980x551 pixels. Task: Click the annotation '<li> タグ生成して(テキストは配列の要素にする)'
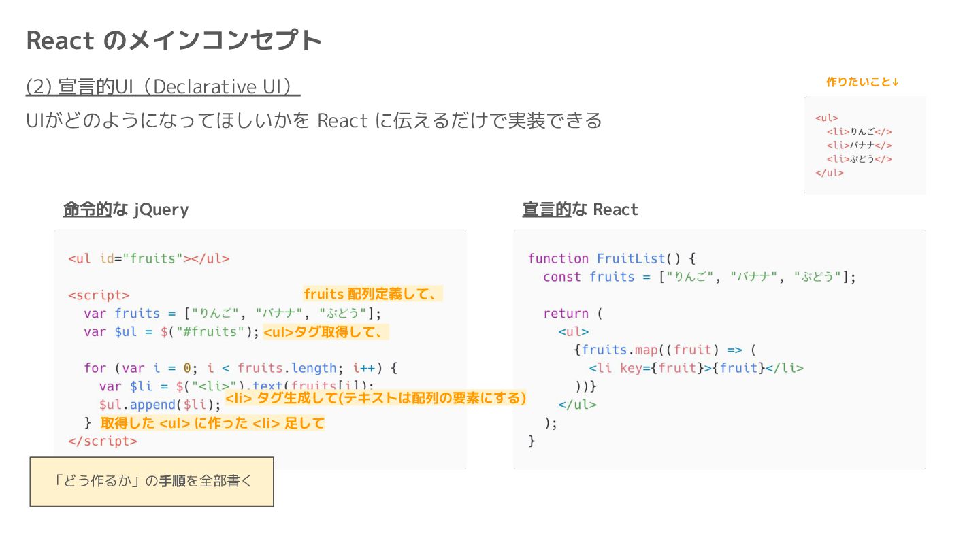tap(376, 399)
